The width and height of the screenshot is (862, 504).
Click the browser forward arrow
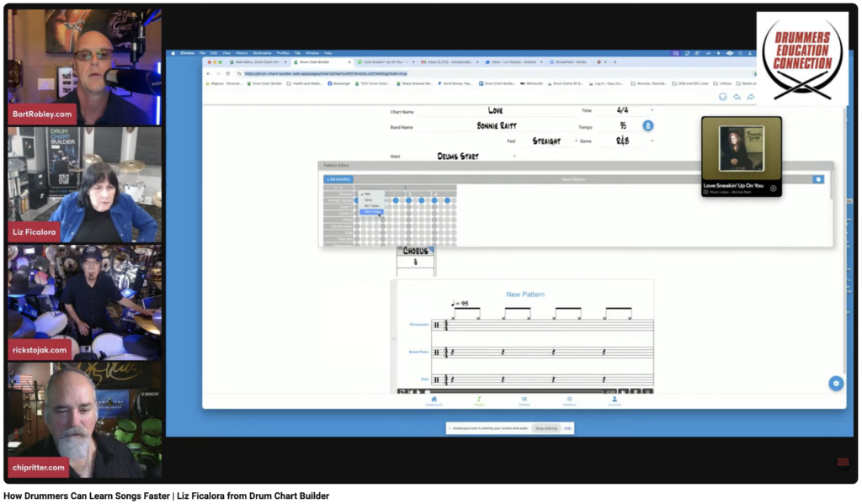pos(218,74)
